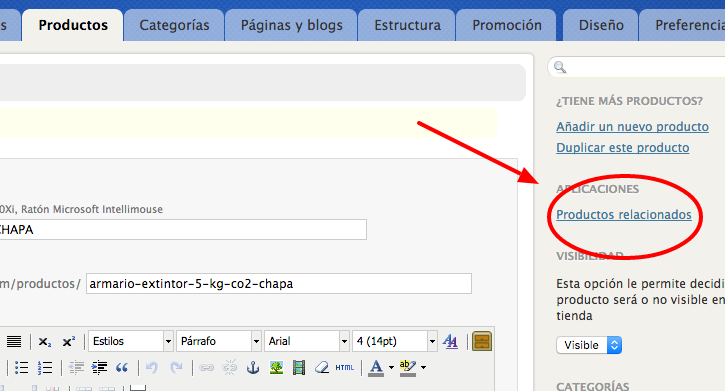Redo the last edit
Image resolution: width=725 pixels, height=391 pixels.
[x=176, y=367]
